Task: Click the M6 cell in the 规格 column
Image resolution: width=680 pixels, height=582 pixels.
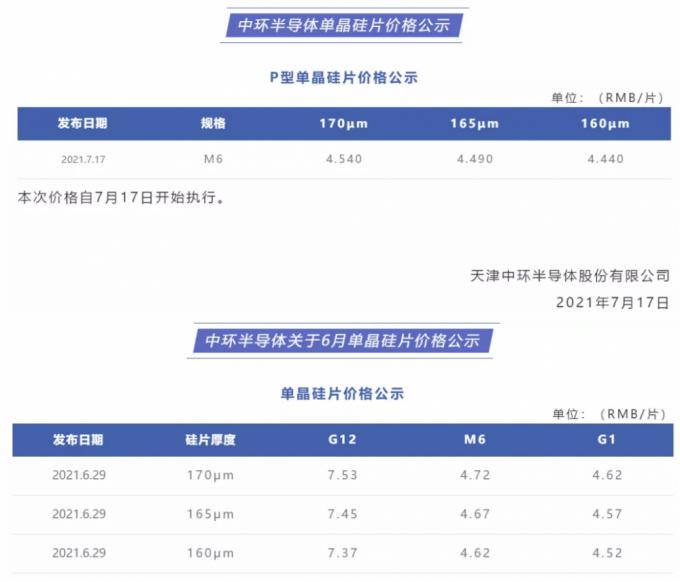Action: (213, 159)
